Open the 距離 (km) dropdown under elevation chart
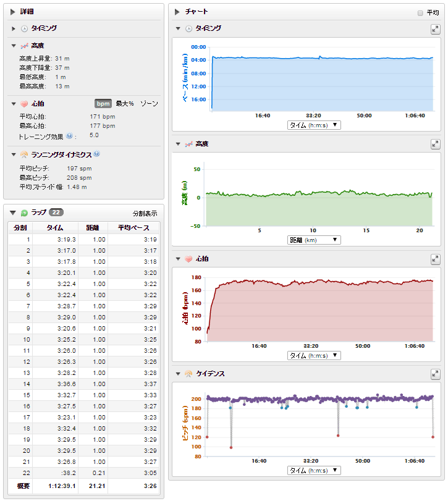The image size is (448, 501). pos(314,240)
